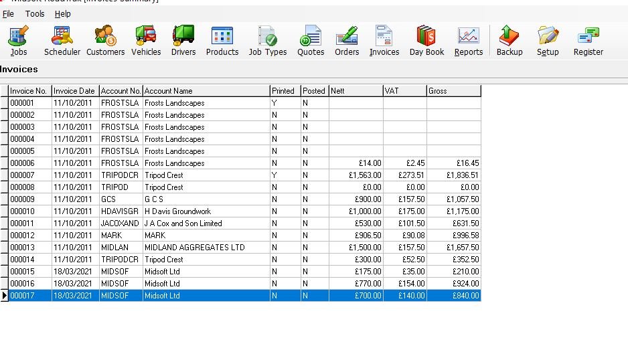Screen dimensions: 628x364
Task: Click the VAT column header
Action: [405, 91]
